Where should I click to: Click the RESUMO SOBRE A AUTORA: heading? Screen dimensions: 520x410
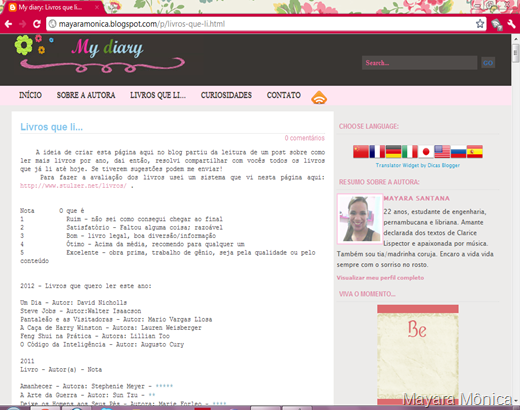[379, 182]
